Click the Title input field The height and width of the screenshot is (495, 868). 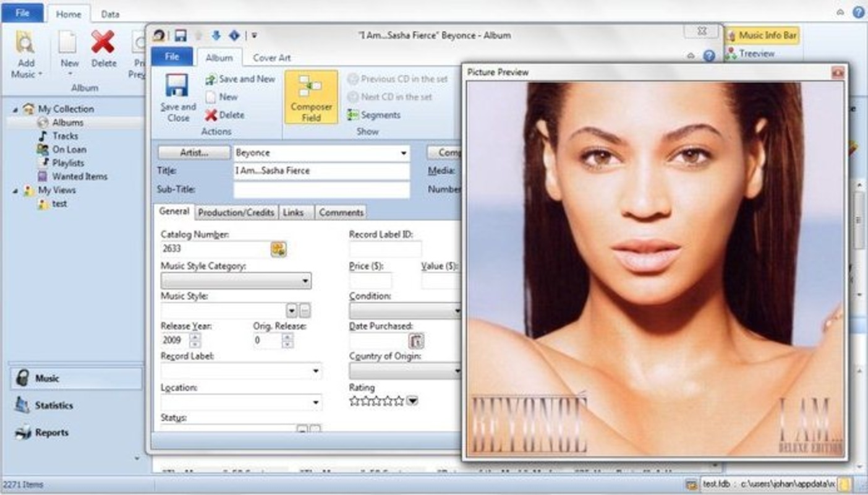321,171
